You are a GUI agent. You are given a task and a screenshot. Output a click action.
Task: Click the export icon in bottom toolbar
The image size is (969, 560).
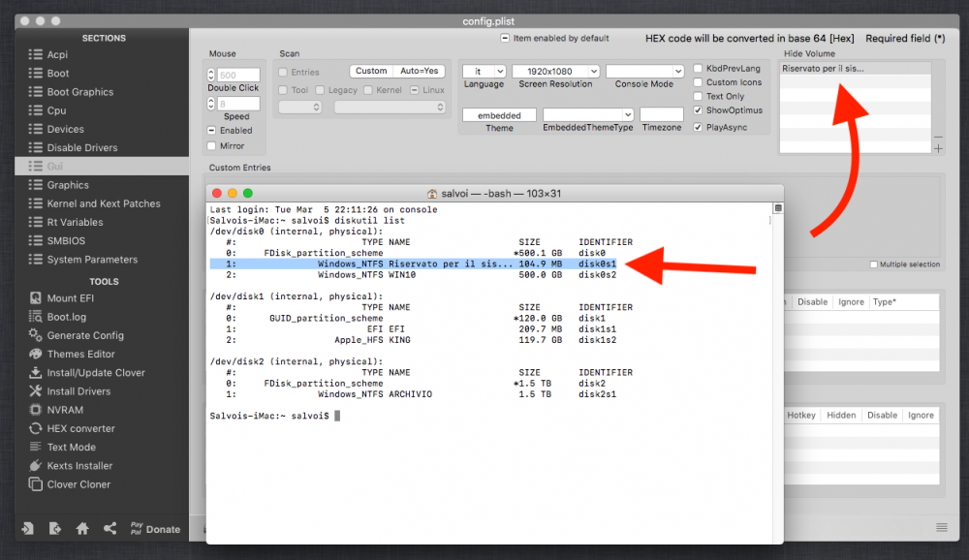pyautogui.click(x=55, y=528)
